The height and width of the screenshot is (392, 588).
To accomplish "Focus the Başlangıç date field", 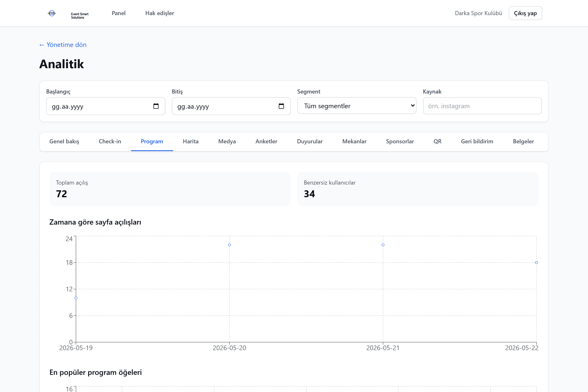I will point(106,106).
